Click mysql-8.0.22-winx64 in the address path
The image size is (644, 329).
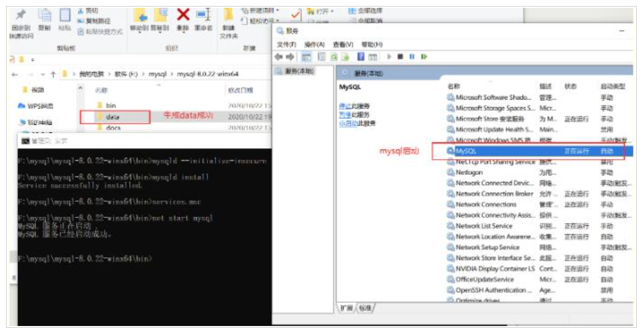tap(207, 74)
